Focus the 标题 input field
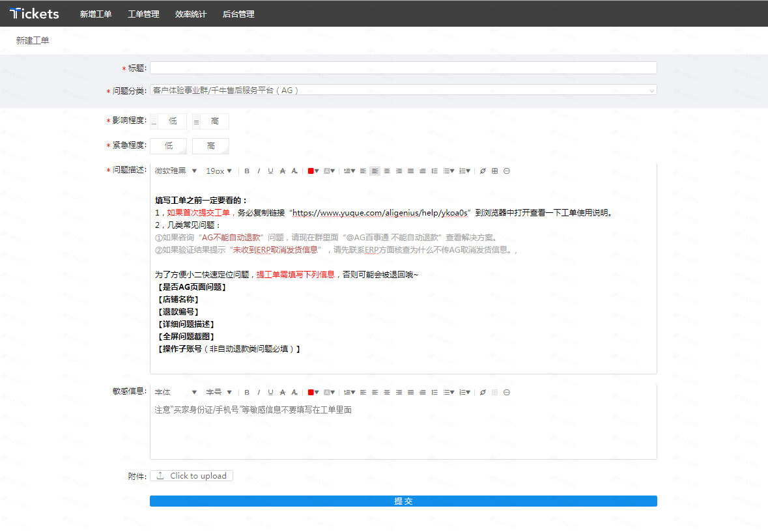This screenshot has height=532, width=768. point(403,68)
